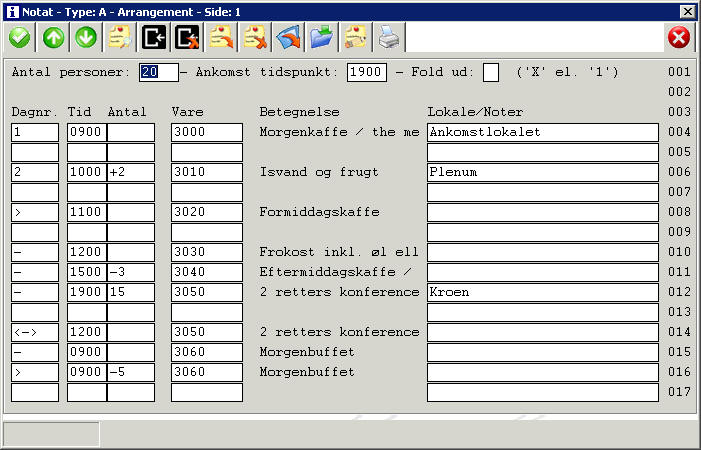Close the Notat window via title bar X
Screen dimensions: 701x450
(x=687, y=12)
